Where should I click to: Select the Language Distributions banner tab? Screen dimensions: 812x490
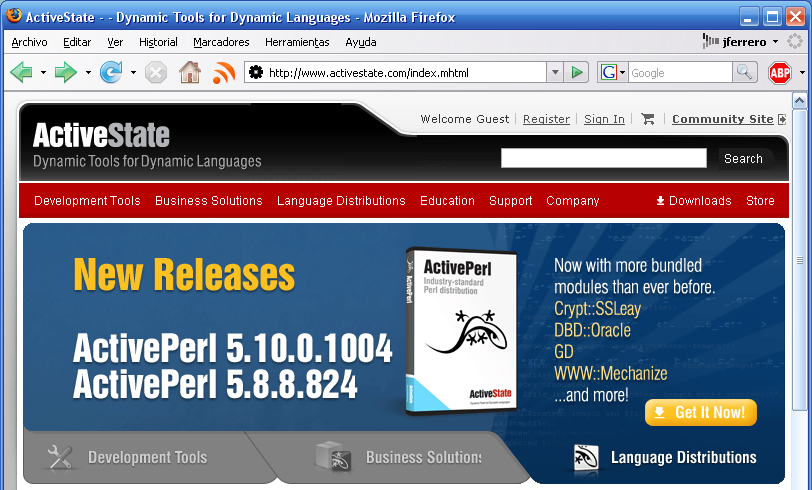click(665, 457)
